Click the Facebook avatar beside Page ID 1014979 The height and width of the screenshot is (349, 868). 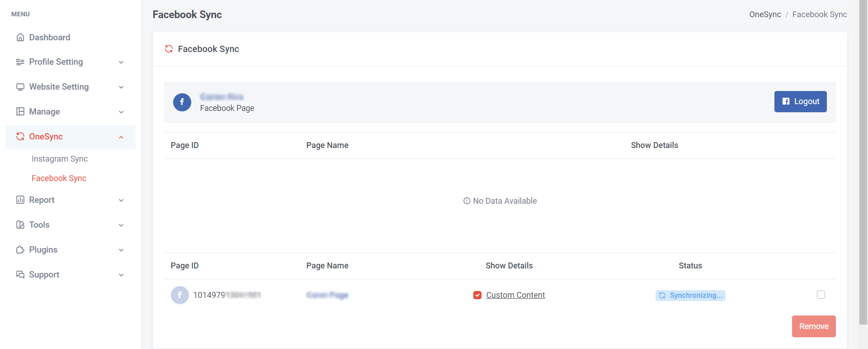coord(179,295)
